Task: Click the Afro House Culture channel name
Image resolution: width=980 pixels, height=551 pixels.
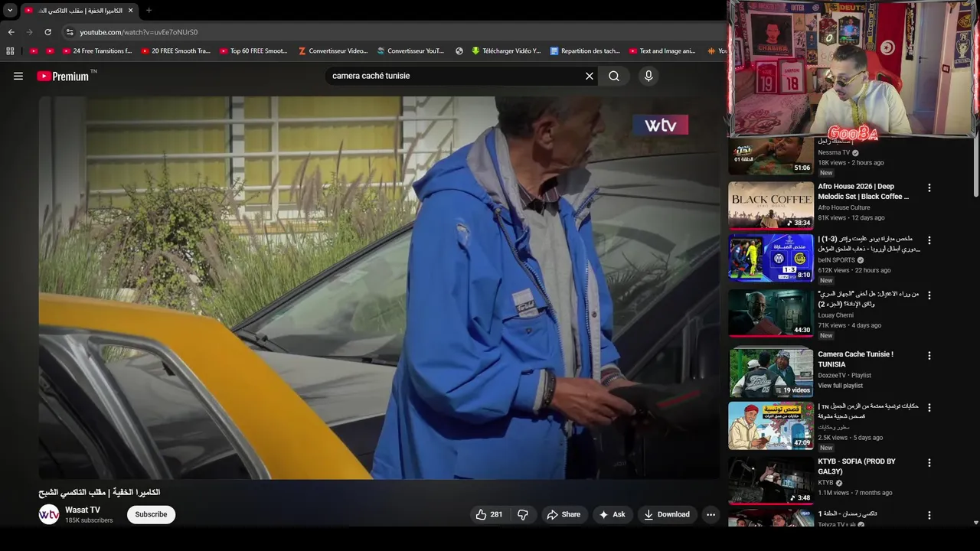Action: (844, 207)
